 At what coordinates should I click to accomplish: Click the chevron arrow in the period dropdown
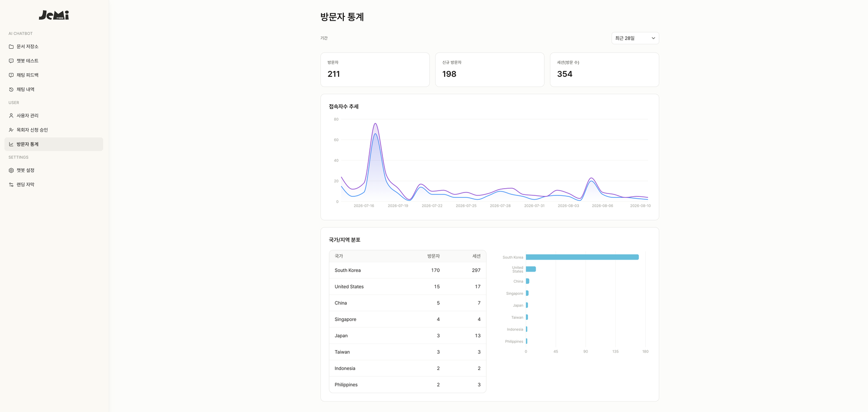click(x=653, y=38)
